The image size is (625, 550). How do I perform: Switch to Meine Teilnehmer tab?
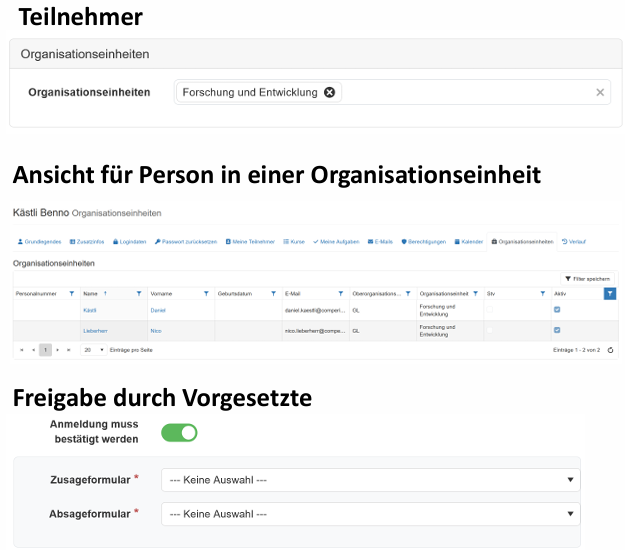(x=250, y=242)
